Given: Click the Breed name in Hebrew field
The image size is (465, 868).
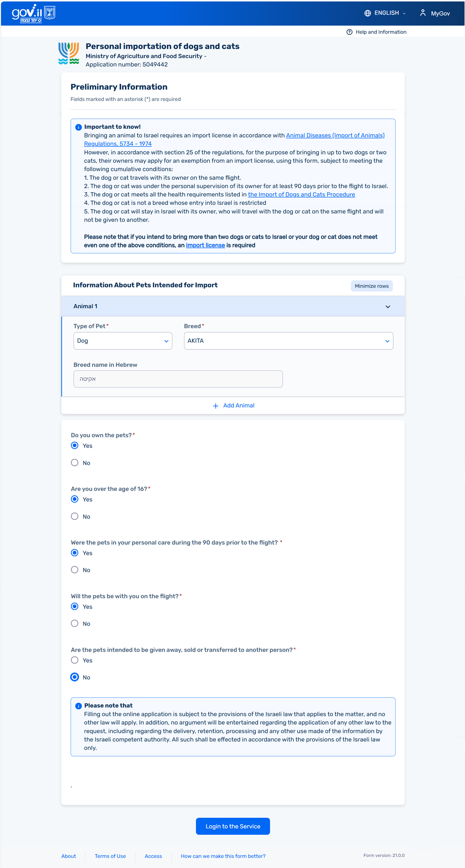Looking at the screenshot, I should point(178,379).
